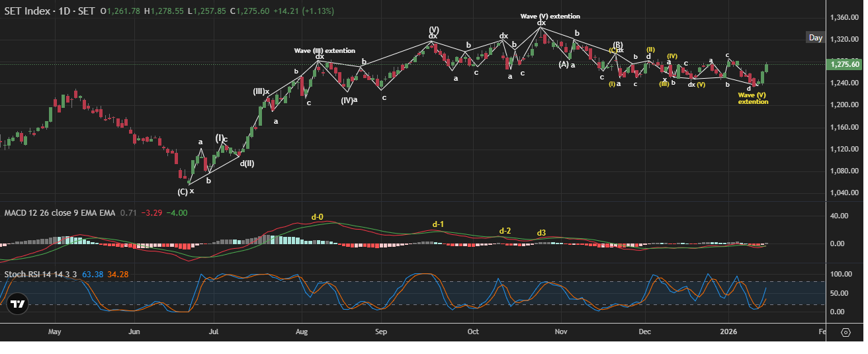Click the MACD 12 26 close 9 legend
The image size is (868, 354).
coord(60,213)
